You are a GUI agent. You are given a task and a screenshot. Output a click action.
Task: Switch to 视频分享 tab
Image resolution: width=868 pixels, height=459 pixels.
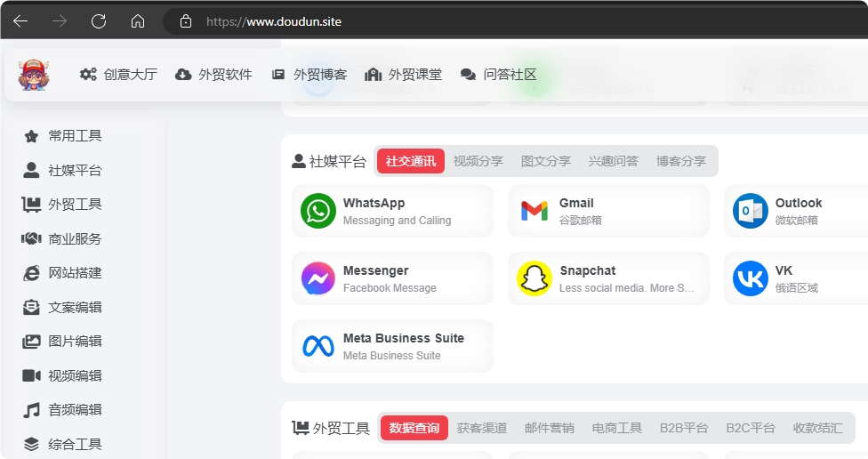[x=478, y=161]
